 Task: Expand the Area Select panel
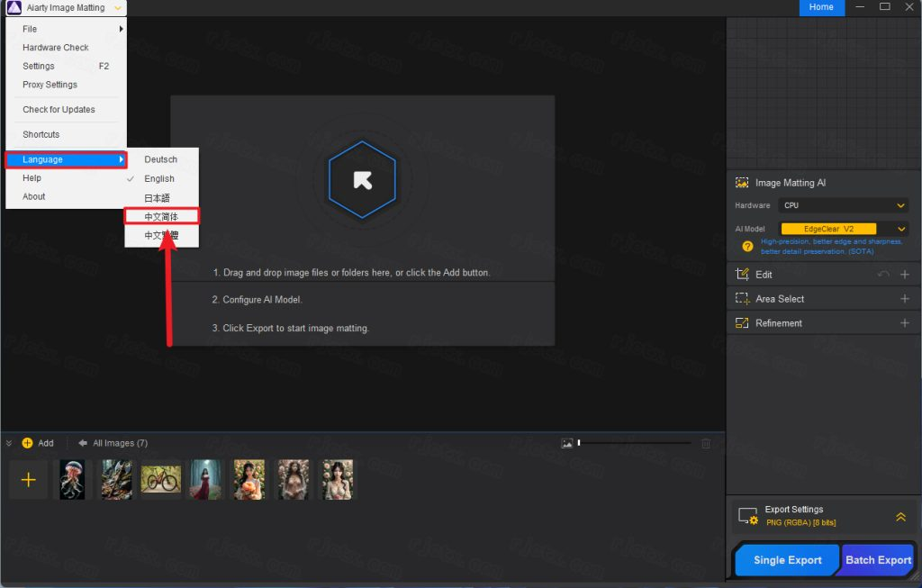coord(904,299)
